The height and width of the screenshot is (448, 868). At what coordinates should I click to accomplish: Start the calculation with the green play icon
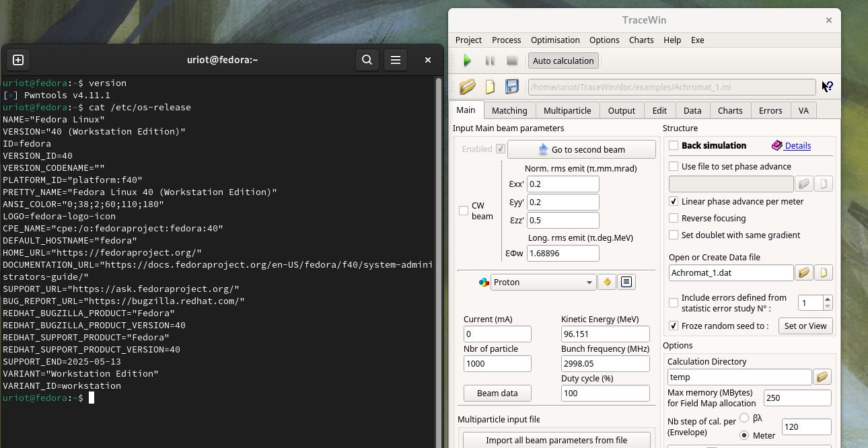(467, 61)
